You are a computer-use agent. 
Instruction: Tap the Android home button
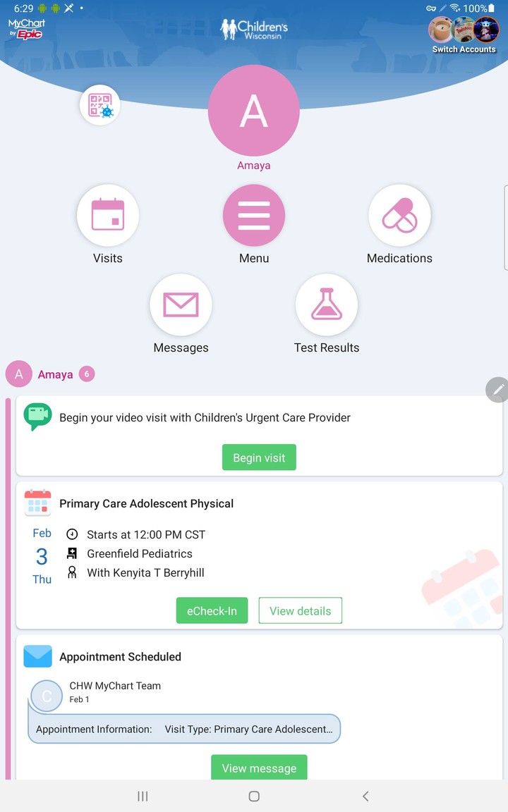(x=254, y=796)
